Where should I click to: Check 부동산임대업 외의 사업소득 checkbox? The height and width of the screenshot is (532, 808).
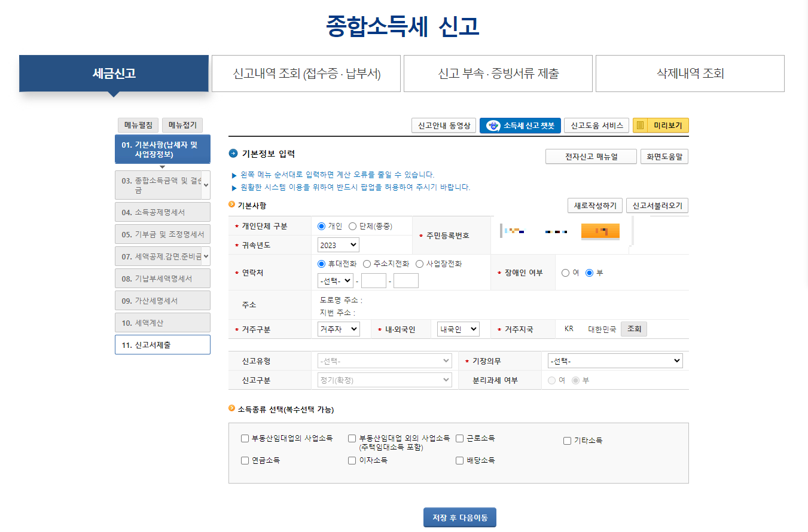[352, 438]
